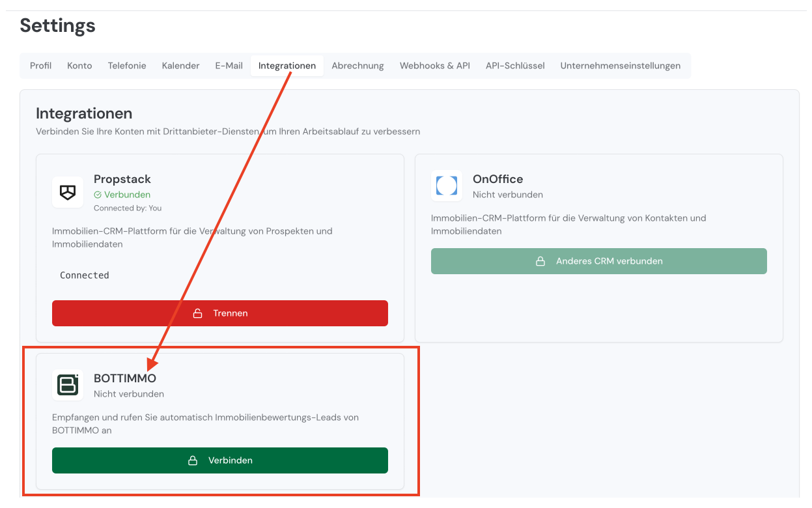Click the 'Connected by: You' text
Screen dimensions: 812x508
click(128, 208)
